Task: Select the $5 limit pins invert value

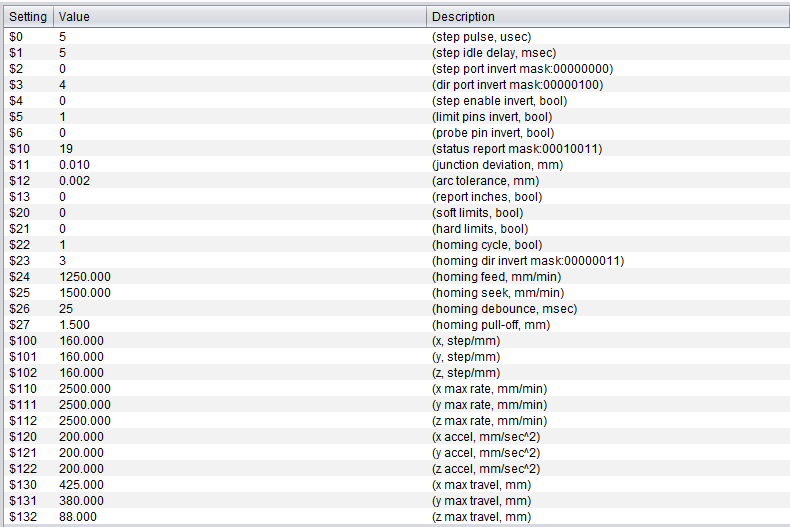Action: tap(62, 117)
